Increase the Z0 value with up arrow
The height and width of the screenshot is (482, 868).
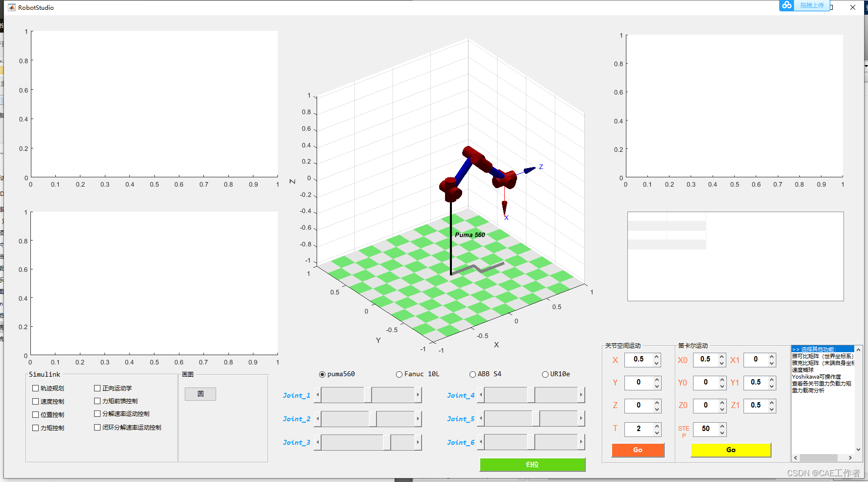(x=722, y=402)
